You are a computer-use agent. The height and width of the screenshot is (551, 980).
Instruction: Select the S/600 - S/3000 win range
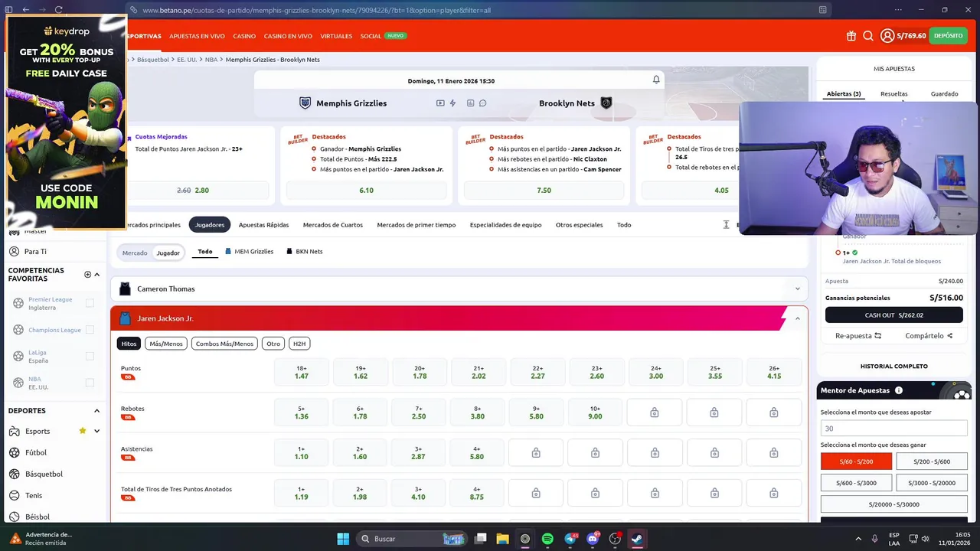(x=856, y=483)
